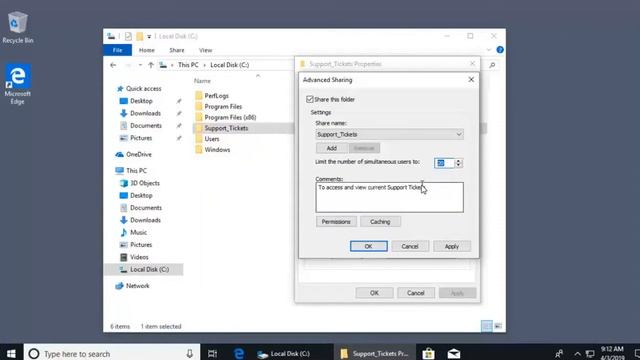Select the Program Files folder
Image resolution: width=640 pixels, height=360 pixels.
click(223, 107)
